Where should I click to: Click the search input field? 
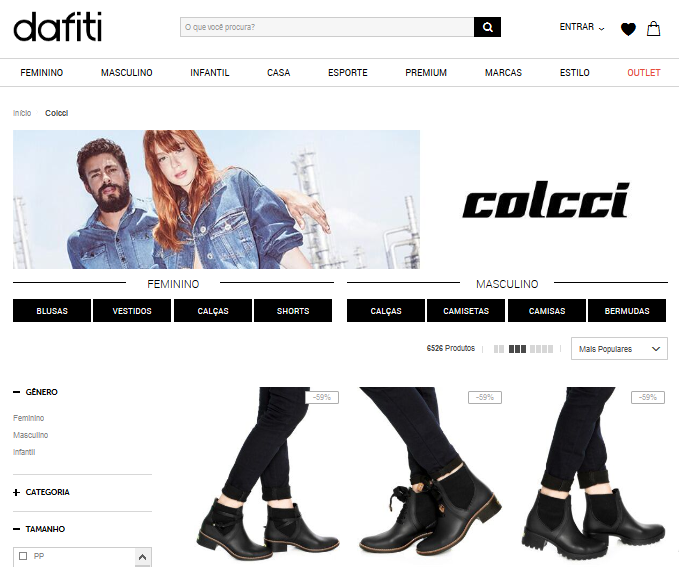(x=326, y=27)
